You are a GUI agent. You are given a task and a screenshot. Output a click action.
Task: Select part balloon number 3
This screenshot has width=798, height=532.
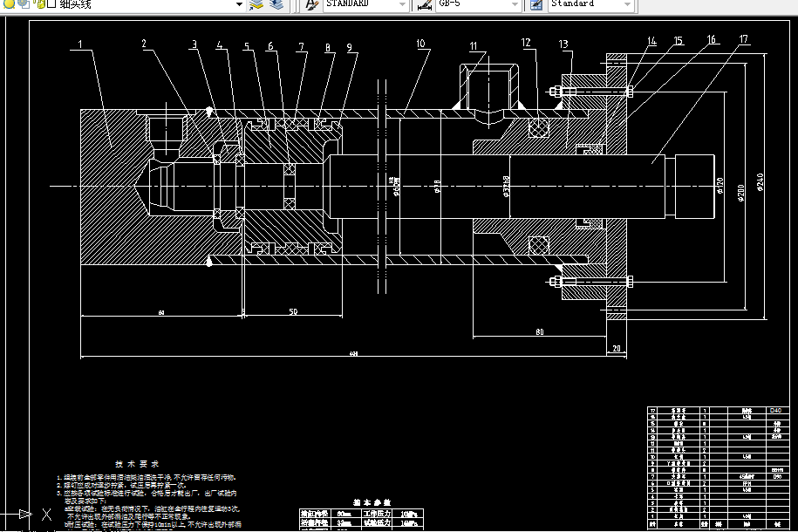coord(194,44)
